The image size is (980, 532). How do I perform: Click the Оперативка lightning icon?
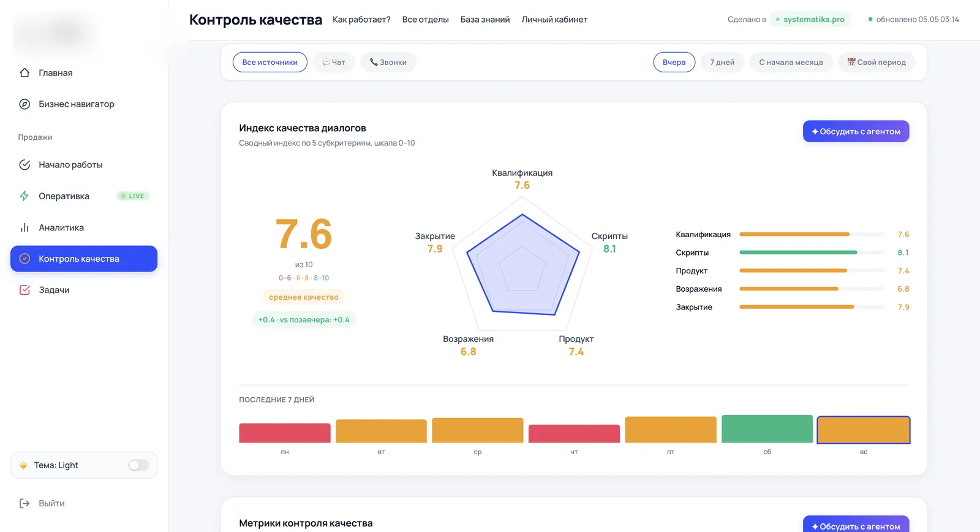click(x=24, y=196)
